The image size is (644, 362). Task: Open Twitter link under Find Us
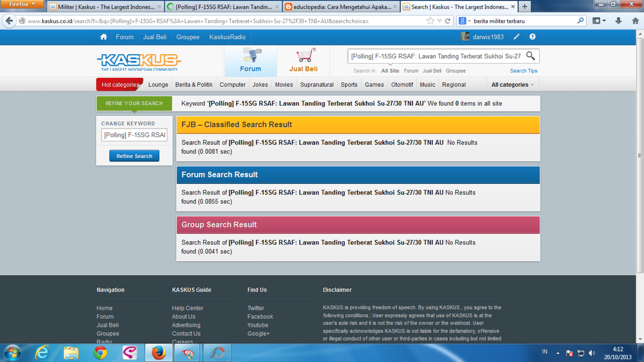[256, 308]
